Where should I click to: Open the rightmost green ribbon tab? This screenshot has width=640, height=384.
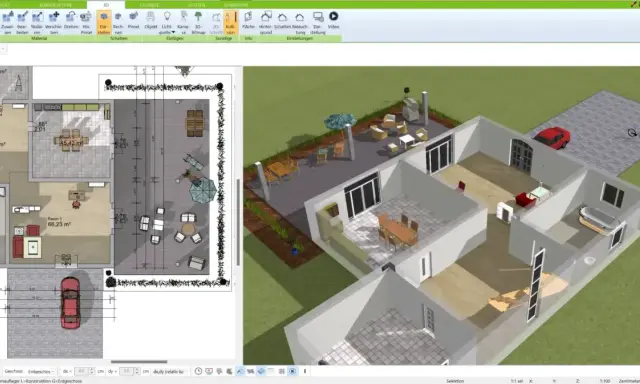pos(236,5)
